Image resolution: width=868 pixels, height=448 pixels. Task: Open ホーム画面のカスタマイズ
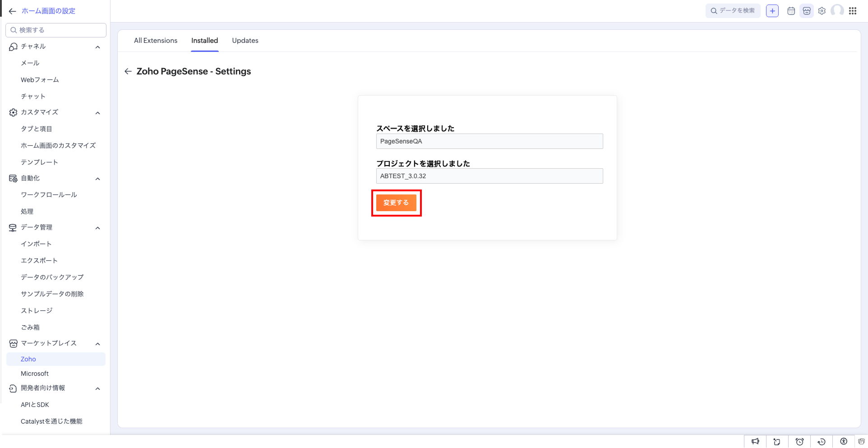click(58, 146)
